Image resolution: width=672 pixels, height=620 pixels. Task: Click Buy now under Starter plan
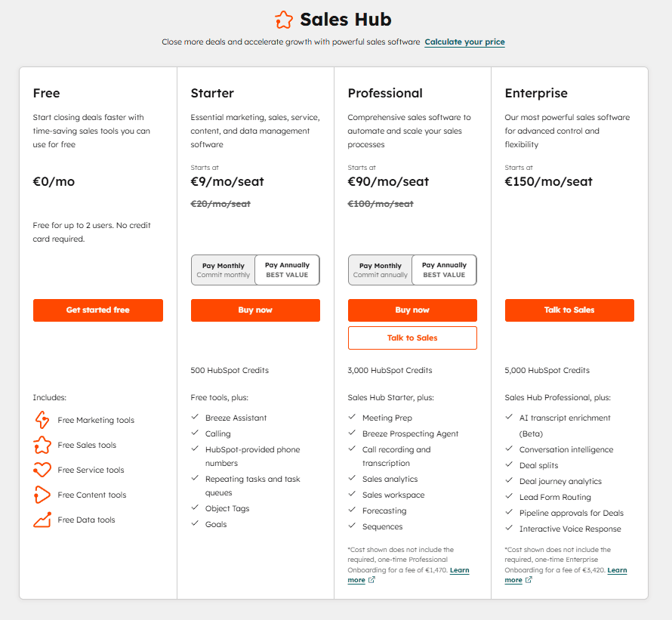(x=255, y=310)
